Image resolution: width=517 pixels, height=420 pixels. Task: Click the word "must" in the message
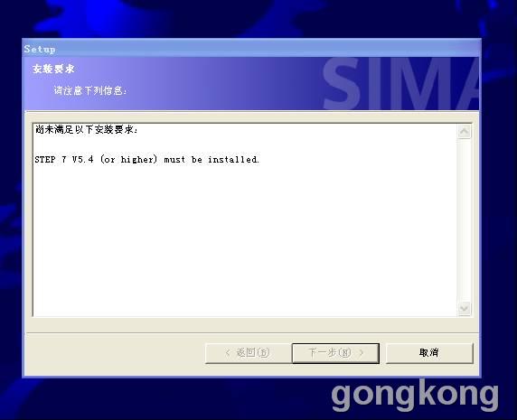[174, 160]
